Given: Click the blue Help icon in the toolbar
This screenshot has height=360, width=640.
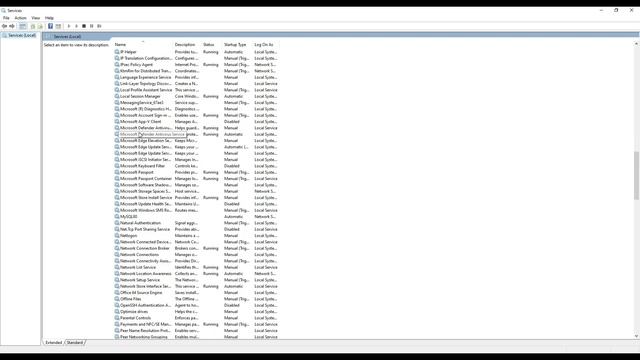Looking at the screenshot, I should point(50,26).
